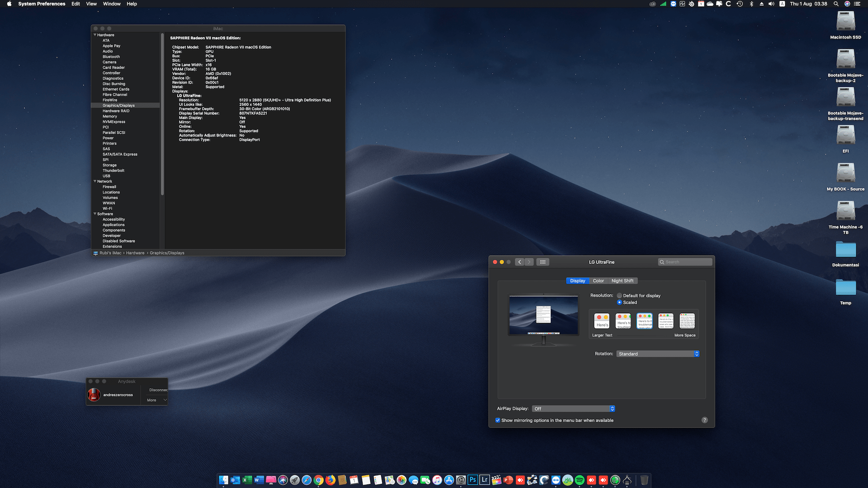Launch Lightroom from the dock
The image size is (868, 488).
click(x=485, y=480)
